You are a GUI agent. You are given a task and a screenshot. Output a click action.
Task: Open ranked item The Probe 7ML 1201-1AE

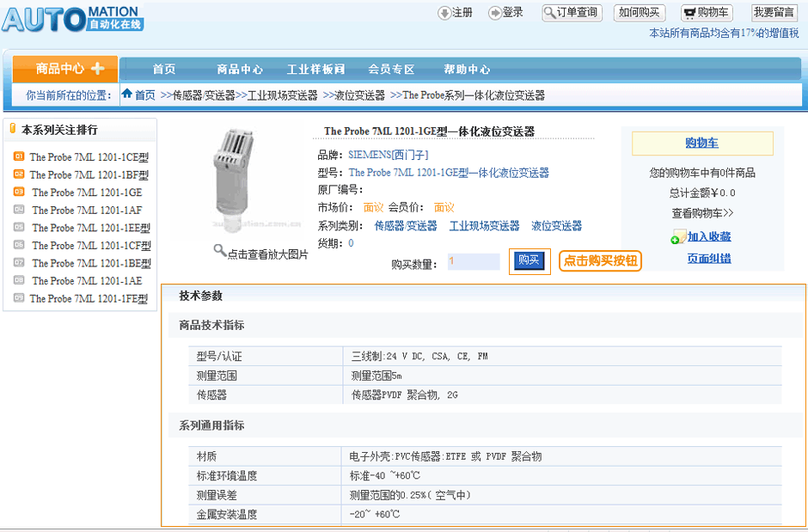87,281
